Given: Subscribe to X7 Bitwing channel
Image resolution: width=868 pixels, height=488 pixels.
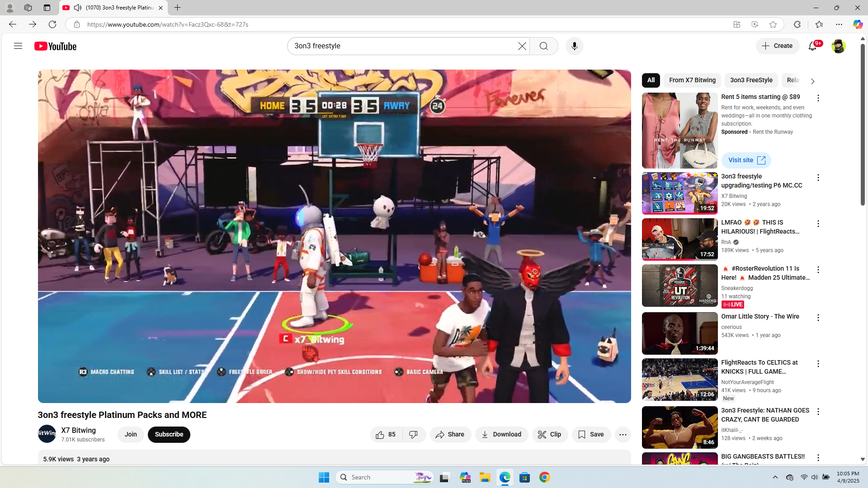Looking at the screenshot, I should 169,435.
